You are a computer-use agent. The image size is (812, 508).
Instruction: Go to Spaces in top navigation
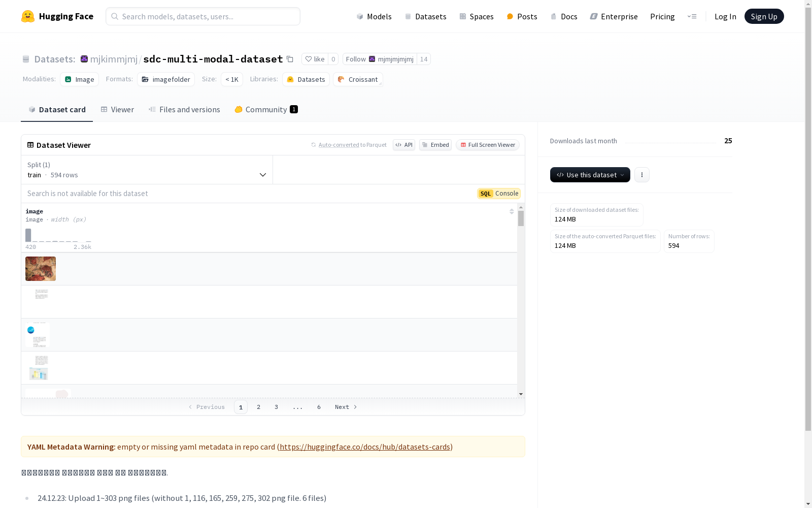(477, 16)
